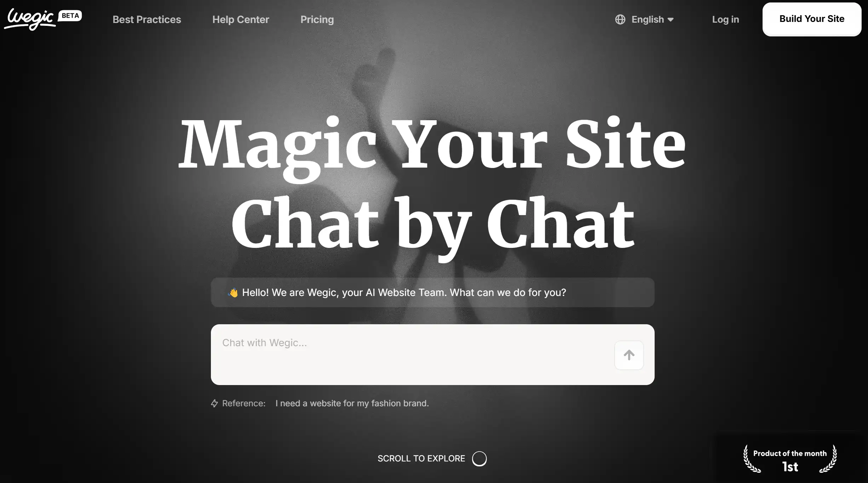The width and height of the screenshot is (868, 483).
Task: Click the fashion brand reference suggestion
Action: pos(352,403)
